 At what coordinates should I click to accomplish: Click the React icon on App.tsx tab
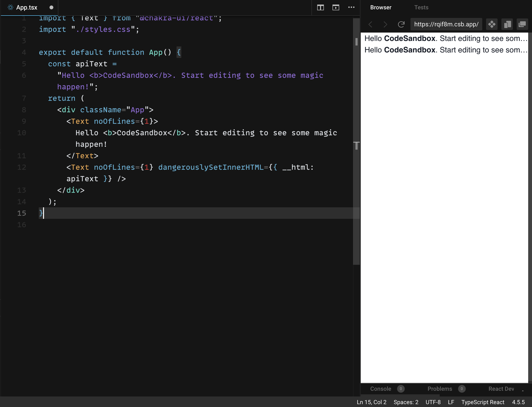[x=10, y=7]
